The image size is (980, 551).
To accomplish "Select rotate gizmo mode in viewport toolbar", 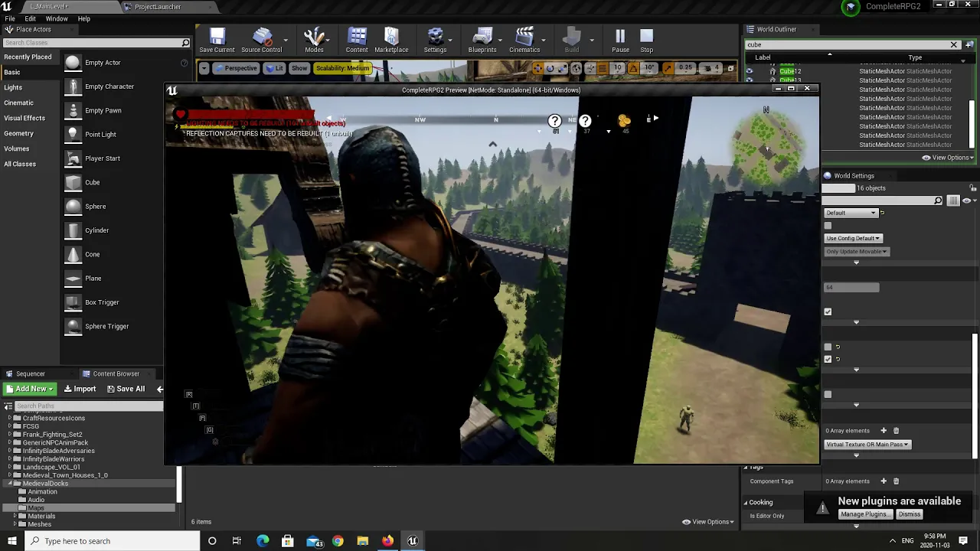I will point(550,68).
